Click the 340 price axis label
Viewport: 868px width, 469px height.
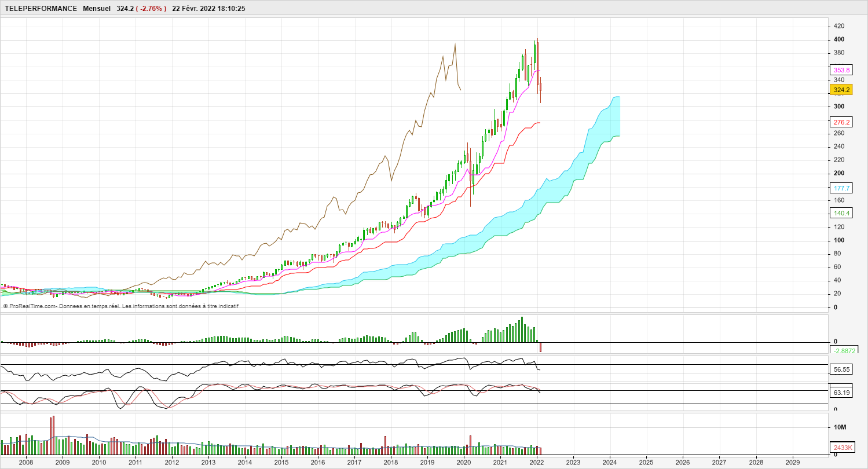click(839, 80)
